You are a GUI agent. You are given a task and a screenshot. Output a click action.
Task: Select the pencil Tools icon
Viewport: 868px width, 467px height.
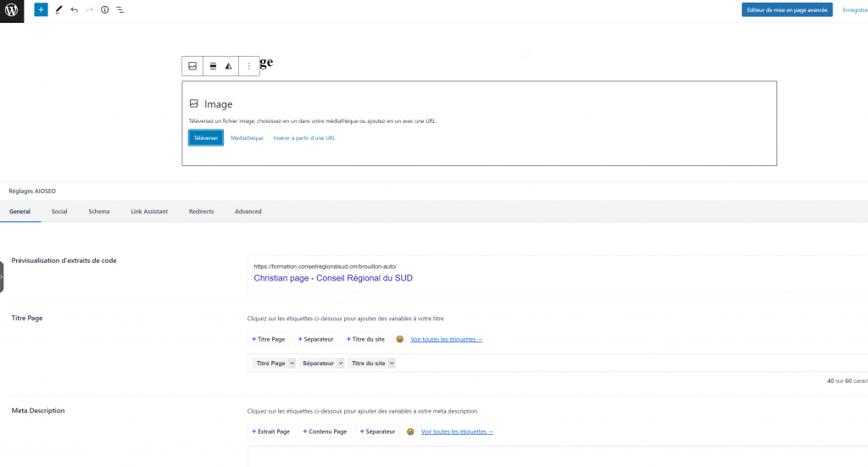coord(58,10)
